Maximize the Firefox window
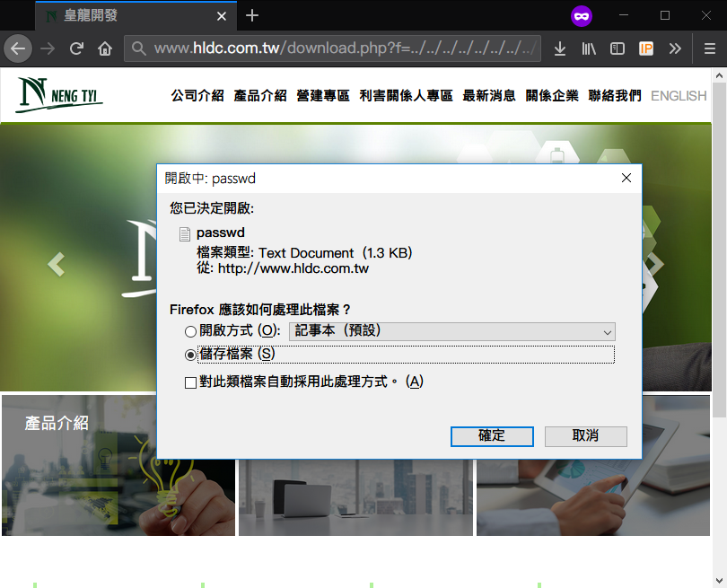Screen dimensions: 727x588 pyautogui.click(x=665, y=15)
